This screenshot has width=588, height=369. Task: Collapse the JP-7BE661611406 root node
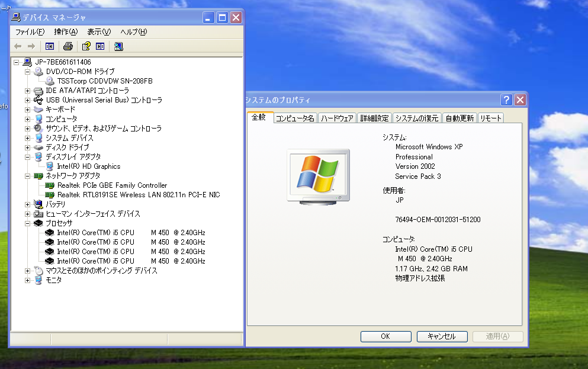[17, 62]
